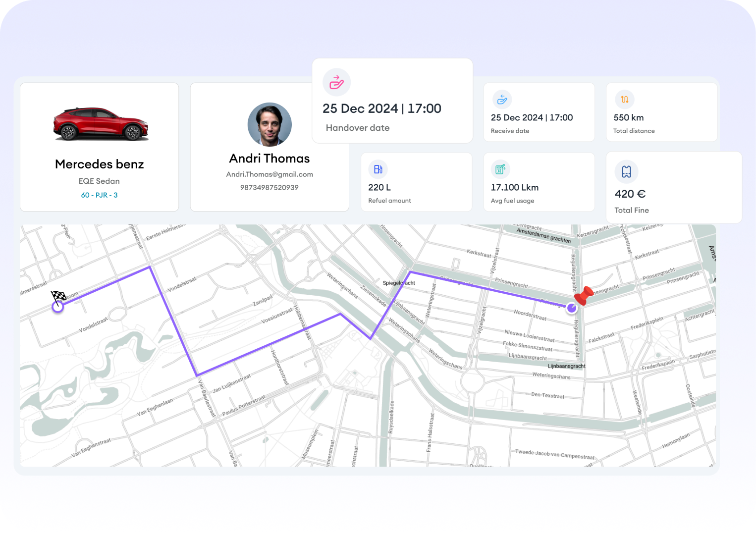Click the 60 - PJR - 3 plate number
Viewport: 756px width, 533px height.
[99, 195]
